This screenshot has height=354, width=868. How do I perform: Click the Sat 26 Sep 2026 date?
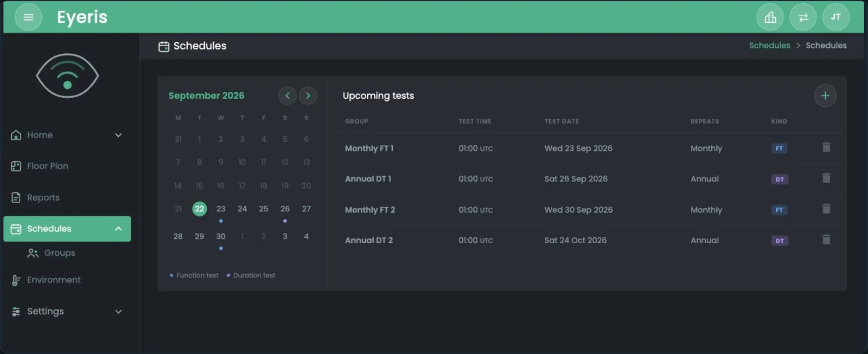(x=576, y=179)
